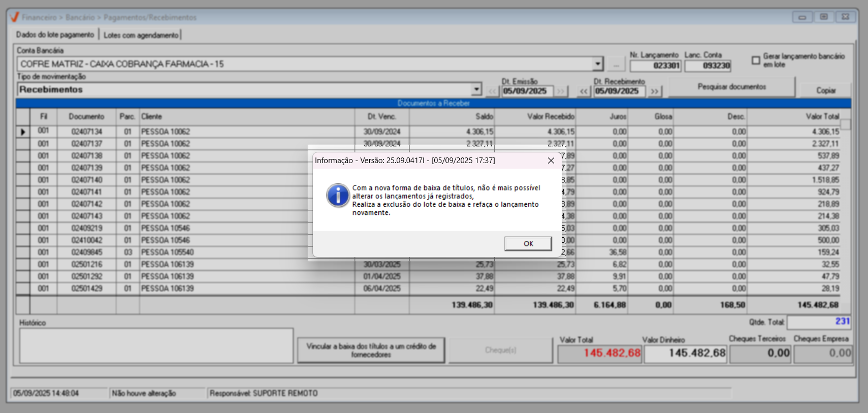Expand the Tipo de movimentação dropdown
This screenshot has width=868, height=413.
(476, 89)
